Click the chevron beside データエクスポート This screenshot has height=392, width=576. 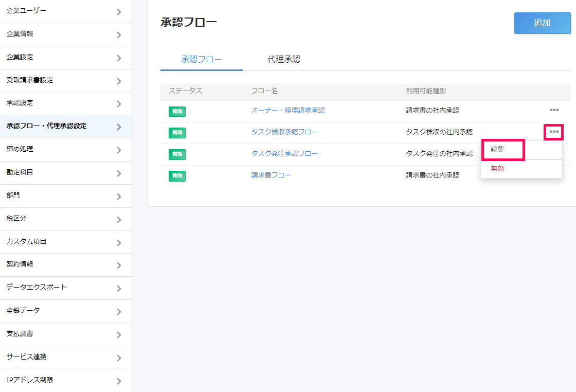coord(119,289)
